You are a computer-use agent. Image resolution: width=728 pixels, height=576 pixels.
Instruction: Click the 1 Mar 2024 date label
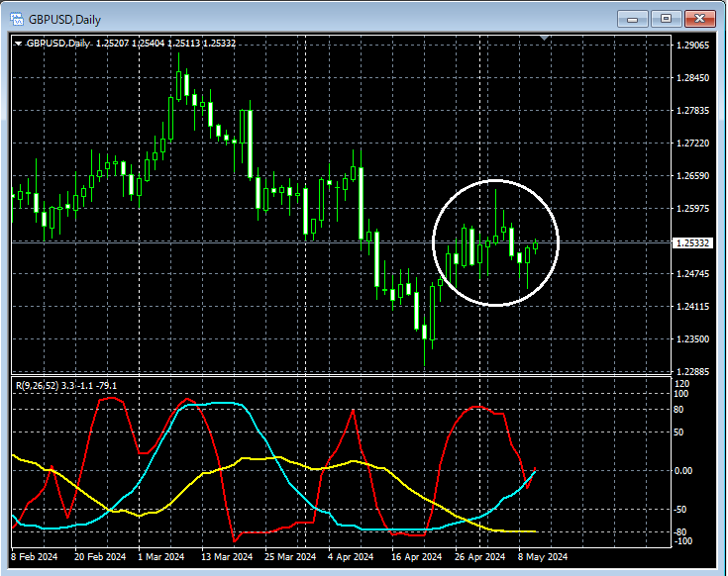161,556
